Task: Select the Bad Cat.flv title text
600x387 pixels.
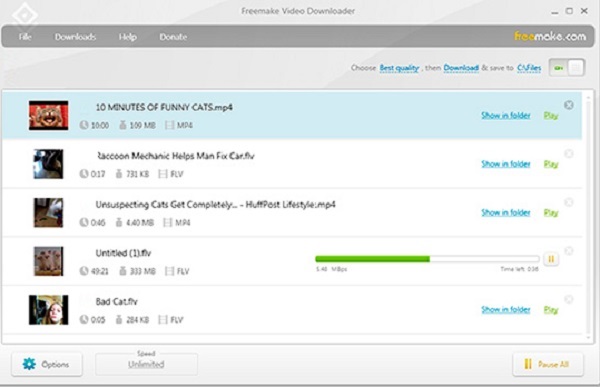Action: coord(116,302)
